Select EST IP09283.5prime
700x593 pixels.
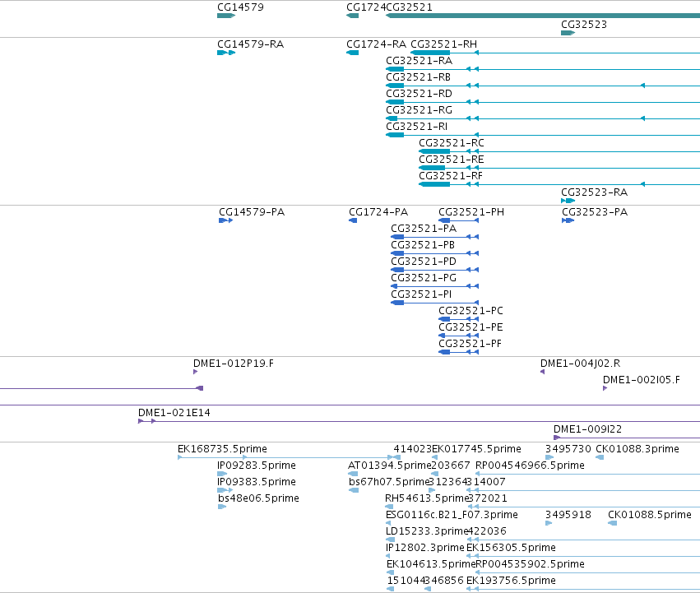pos(257,466)
